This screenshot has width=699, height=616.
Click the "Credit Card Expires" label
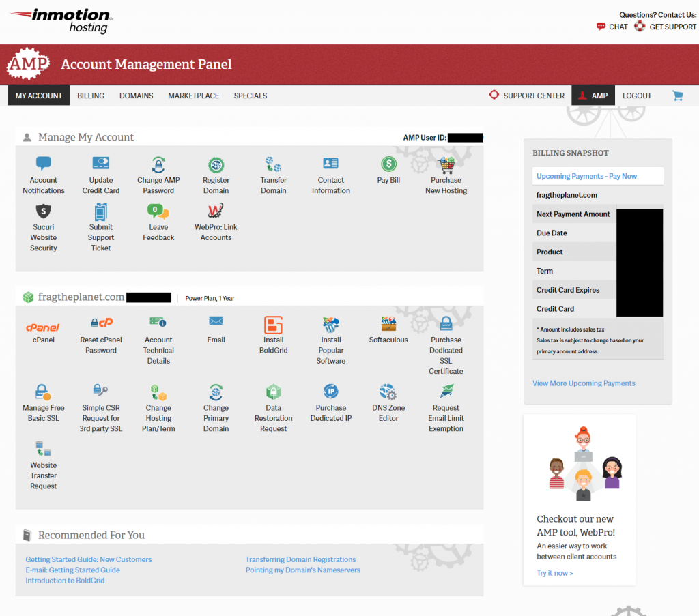coord(568,290)
